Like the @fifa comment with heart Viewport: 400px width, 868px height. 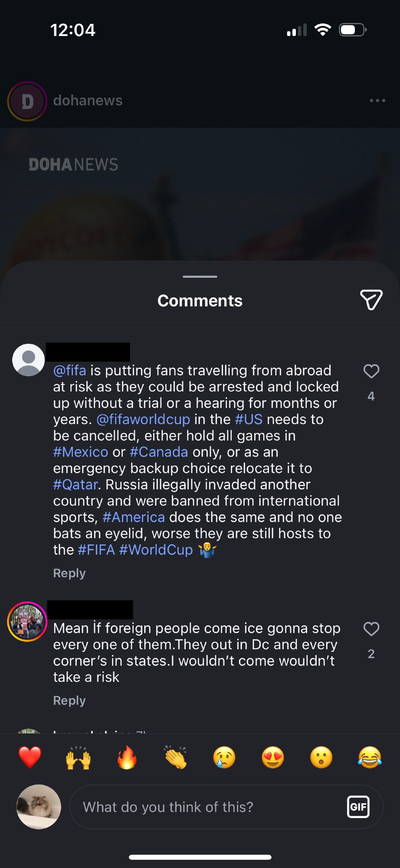[x=371, y=371]
